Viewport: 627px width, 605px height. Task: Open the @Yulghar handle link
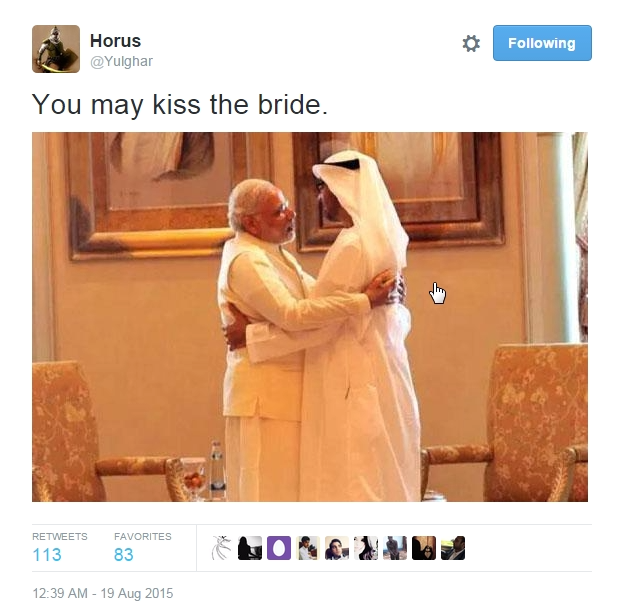click(x=121, y=61)
